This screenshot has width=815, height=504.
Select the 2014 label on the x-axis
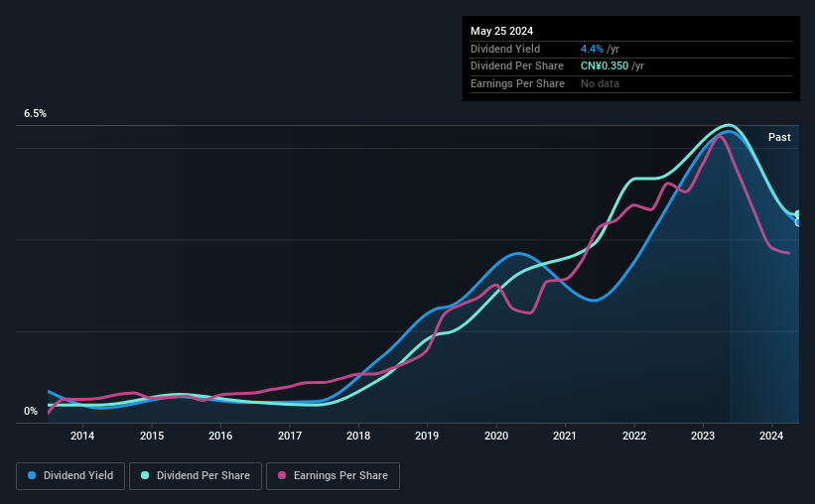pos(82,436)
